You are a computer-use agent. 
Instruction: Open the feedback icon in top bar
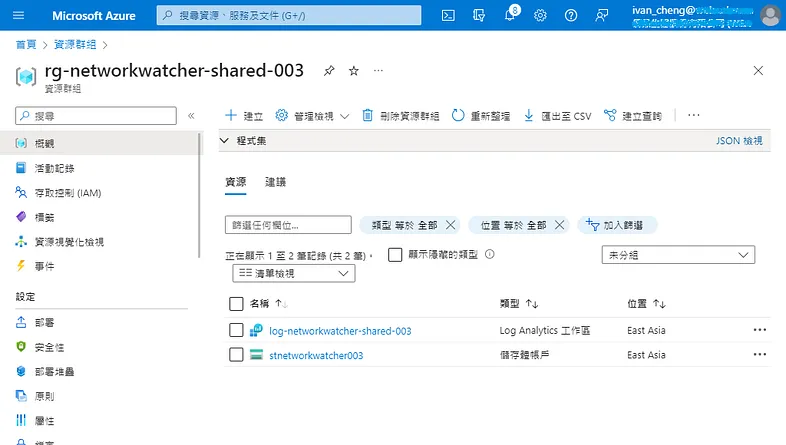[602, 16]
